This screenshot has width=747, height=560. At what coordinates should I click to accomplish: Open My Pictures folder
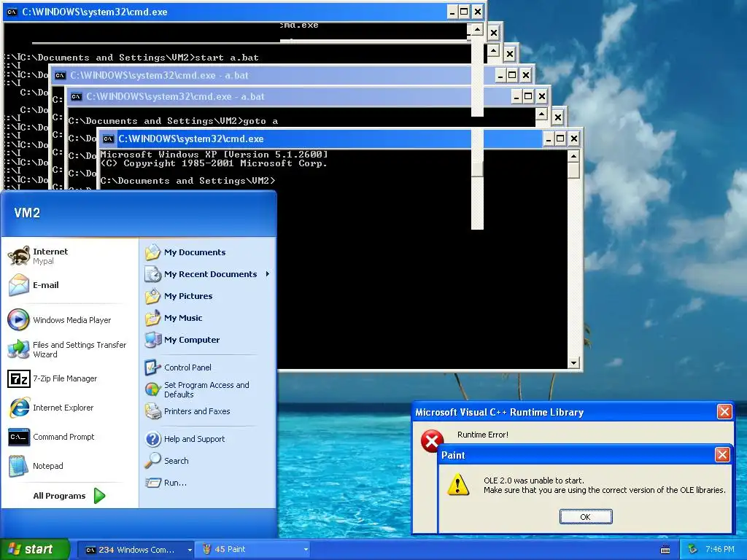[208, 296]
